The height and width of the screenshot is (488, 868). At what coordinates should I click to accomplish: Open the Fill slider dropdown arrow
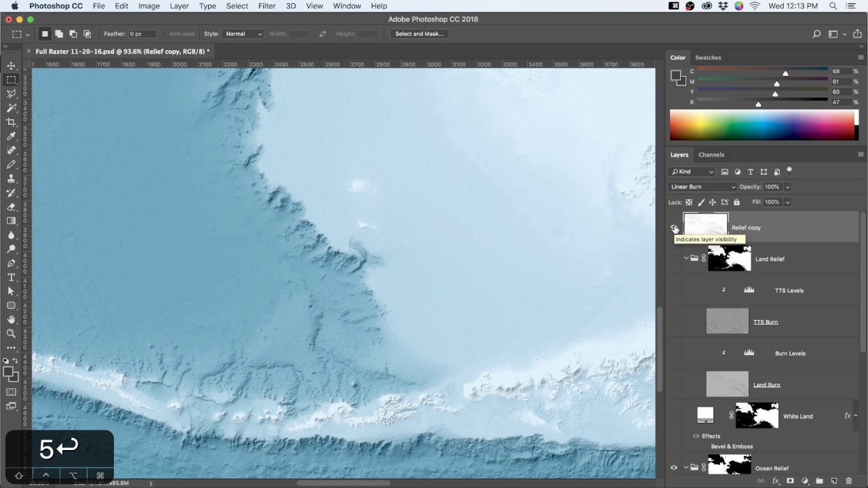(787, 202)
